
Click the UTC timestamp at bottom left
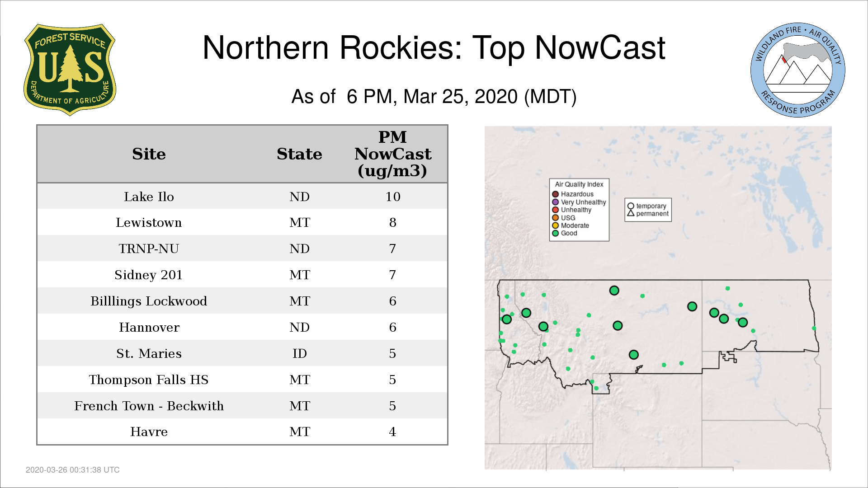(73, 470)
